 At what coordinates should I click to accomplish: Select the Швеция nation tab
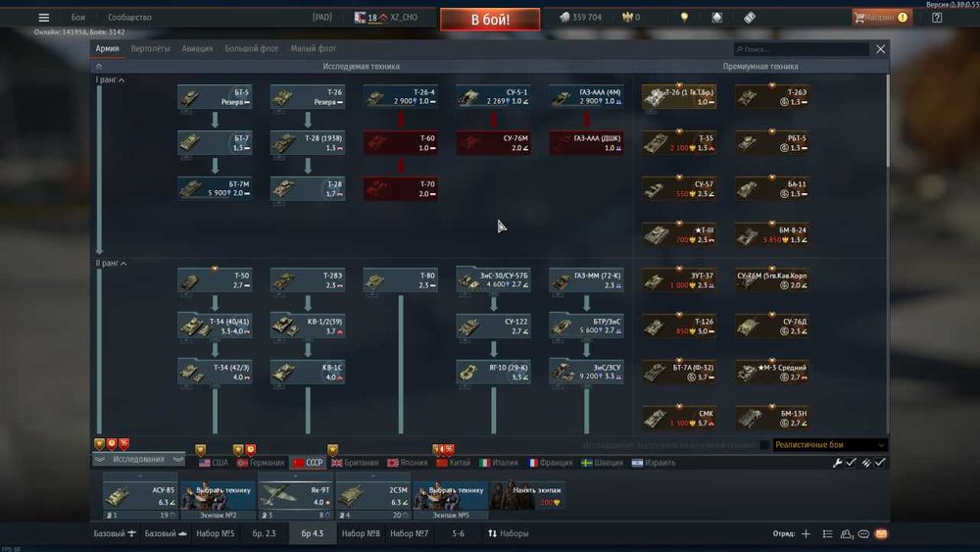[x=602, y=463]
